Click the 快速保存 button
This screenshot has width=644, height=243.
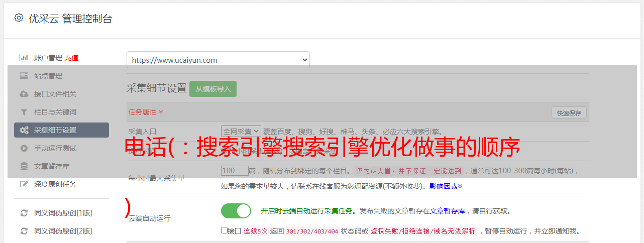click(x=569, y=113)
